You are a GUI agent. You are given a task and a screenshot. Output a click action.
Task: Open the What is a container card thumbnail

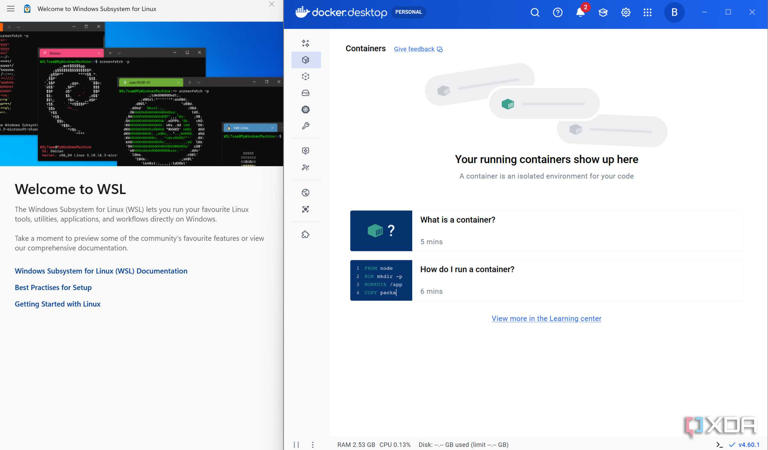click(x=381, y=231)
